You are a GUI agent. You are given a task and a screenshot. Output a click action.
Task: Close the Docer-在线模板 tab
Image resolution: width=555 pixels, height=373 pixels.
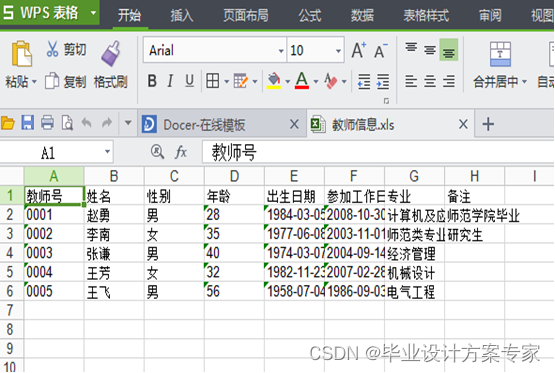pyautogui.click(x=294, y=124)
